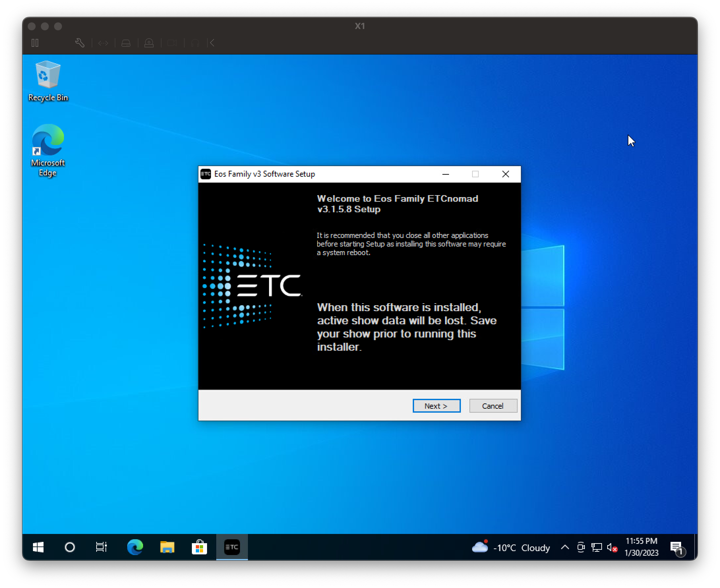Click the Next button to proceed setup

pyautogui.click(x=436, y=405)
